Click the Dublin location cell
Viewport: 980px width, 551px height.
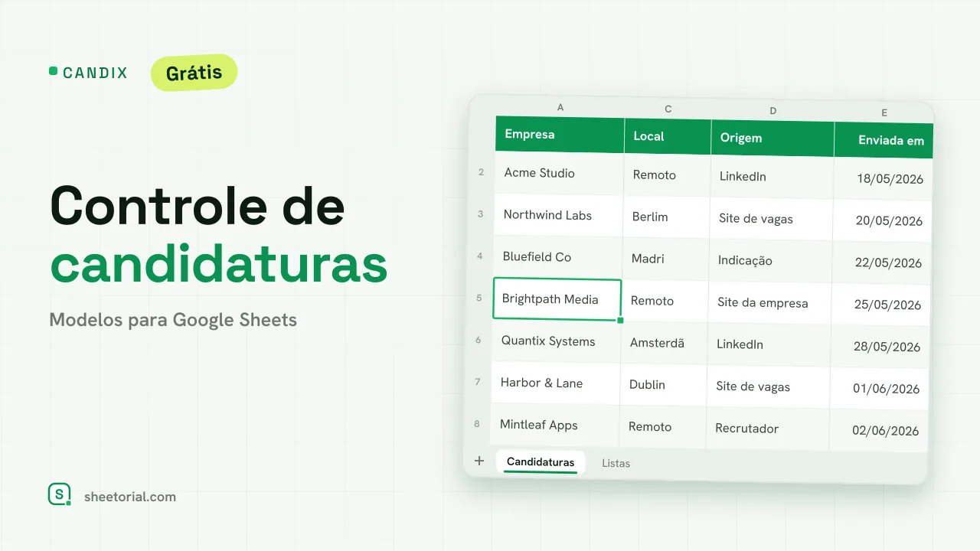(663, 385)
